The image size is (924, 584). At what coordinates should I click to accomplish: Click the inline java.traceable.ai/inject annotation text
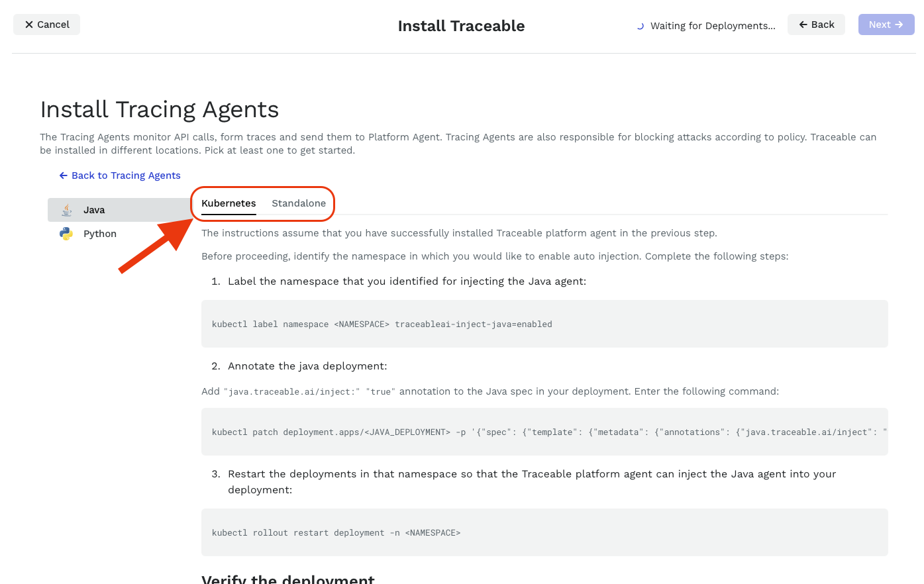click(x=292, y=392)
